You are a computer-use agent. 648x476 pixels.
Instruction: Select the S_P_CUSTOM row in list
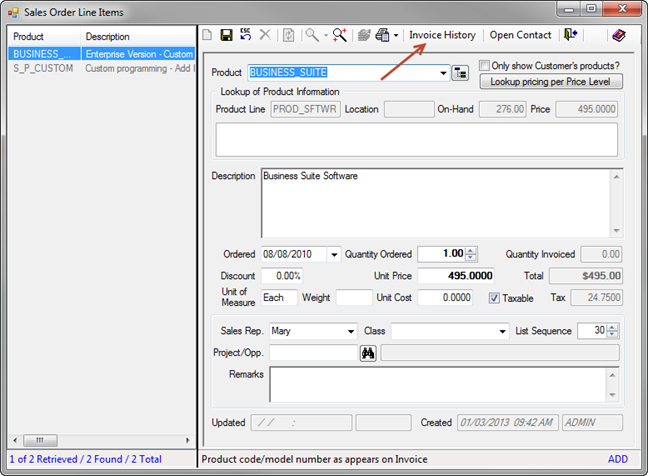101,68
